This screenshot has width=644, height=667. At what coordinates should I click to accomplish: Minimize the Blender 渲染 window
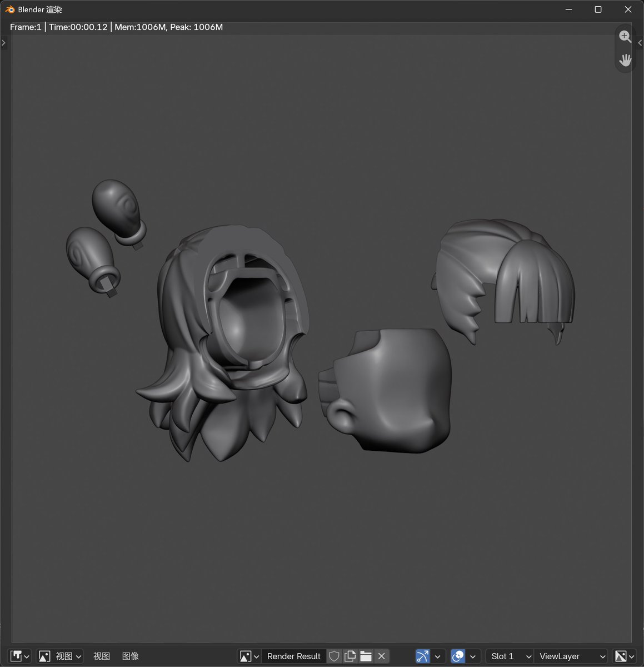[x=568, y=9]
